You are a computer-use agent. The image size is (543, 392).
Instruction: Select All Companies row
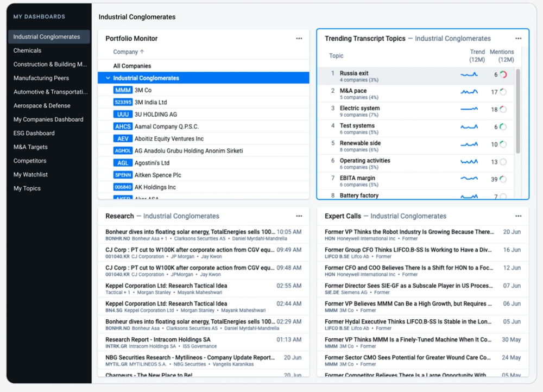point(132,66)
